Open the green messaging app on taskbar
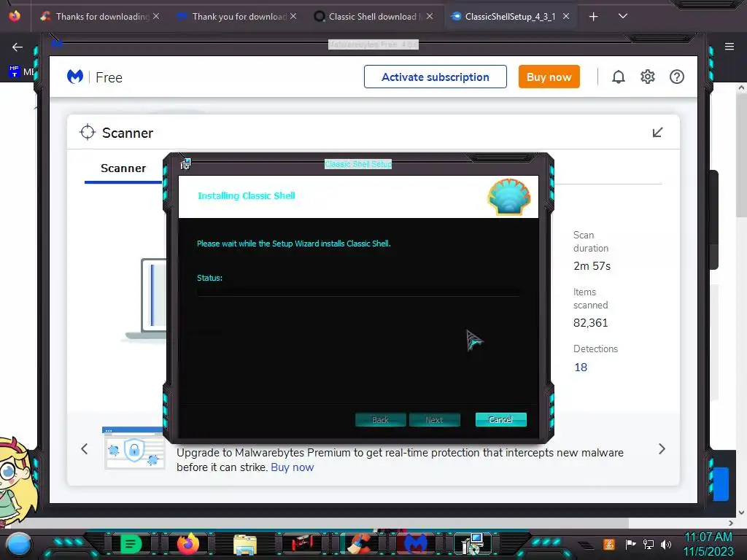 point(131,544)
